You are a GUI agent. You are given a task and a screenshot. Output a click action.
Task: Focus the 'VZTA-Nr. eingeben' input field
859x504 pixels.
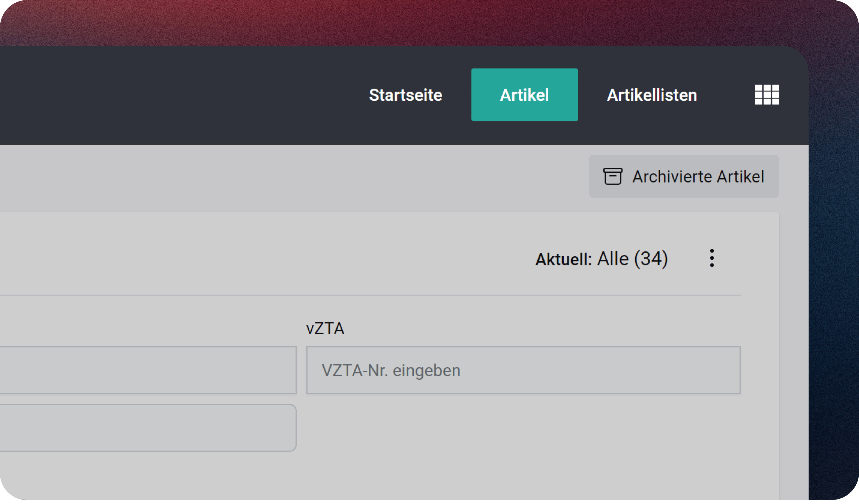coord(523,370)
